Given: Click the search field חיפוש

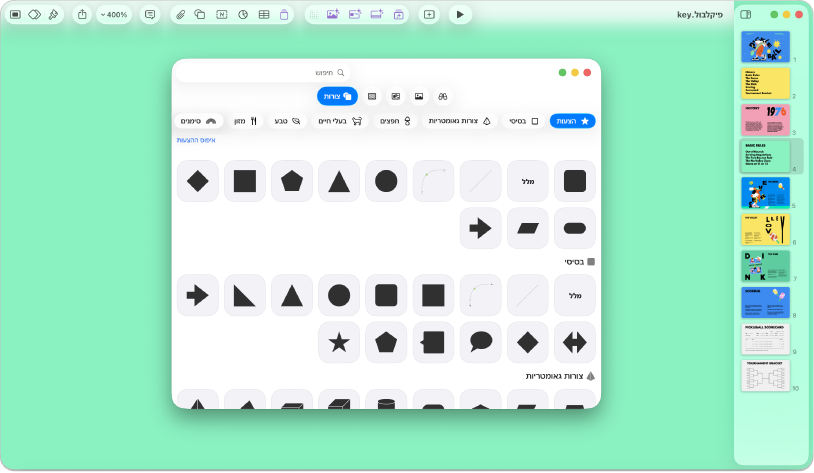Looking at the screenshot, I should [x=264, y=73].
